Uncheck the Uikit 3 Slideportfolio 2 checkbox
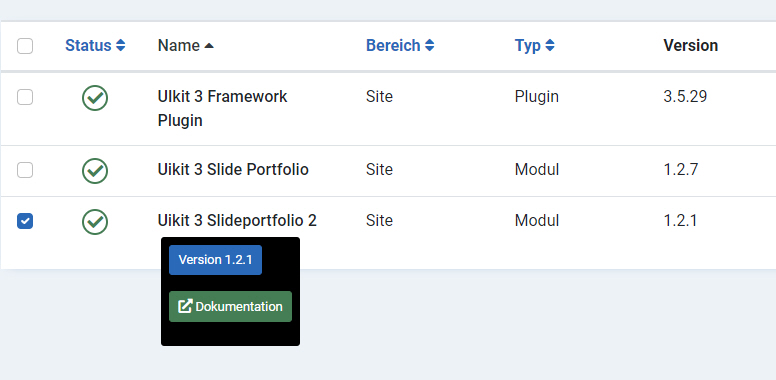776x380 pixels. 25,221
